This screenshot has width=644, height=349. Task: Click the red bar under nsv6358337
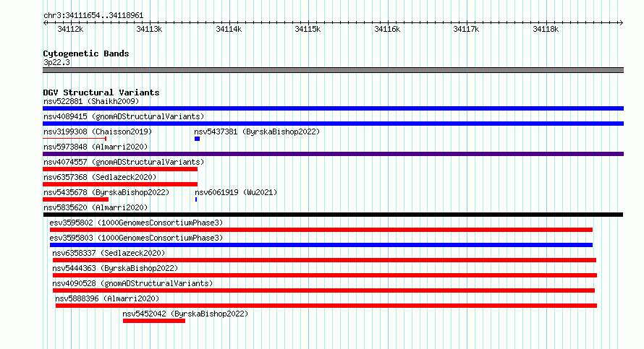(x=324, y=260)
